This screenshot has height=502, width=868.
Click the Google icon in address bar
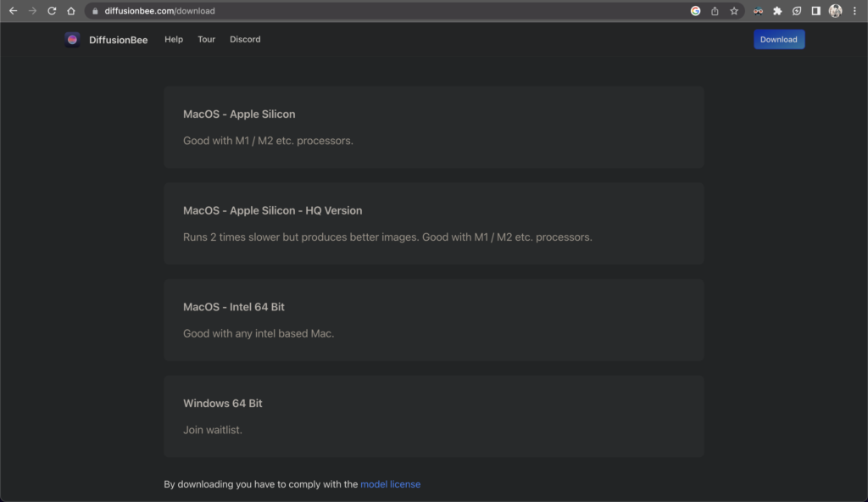pos(696,11)
